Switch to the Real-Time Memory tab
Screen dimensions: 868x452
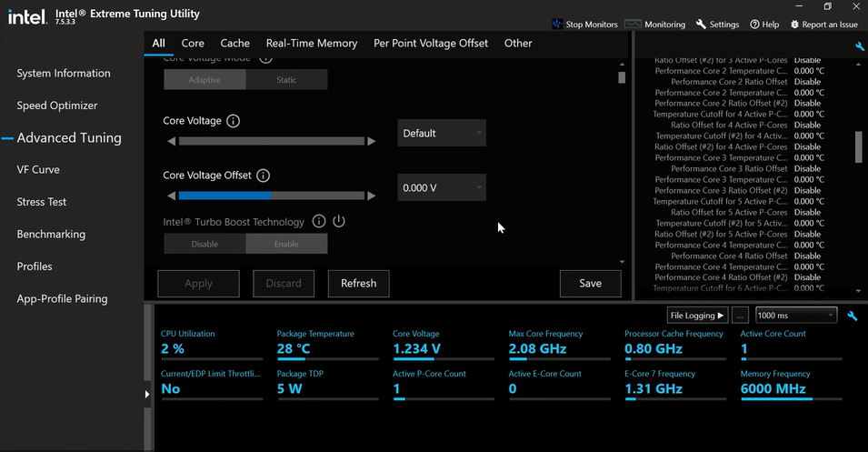(312, 44)
